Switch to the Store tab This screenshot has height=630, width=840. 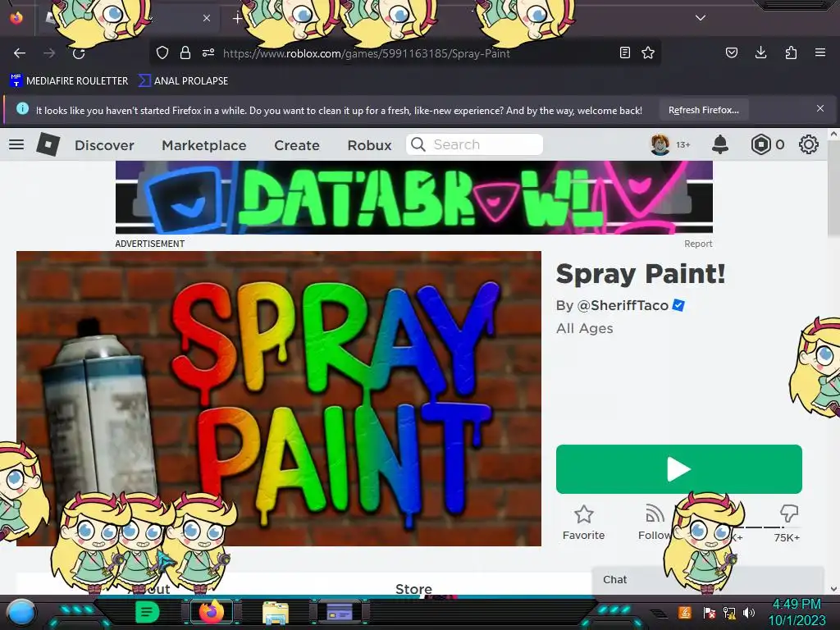click(x=413, y=589)
